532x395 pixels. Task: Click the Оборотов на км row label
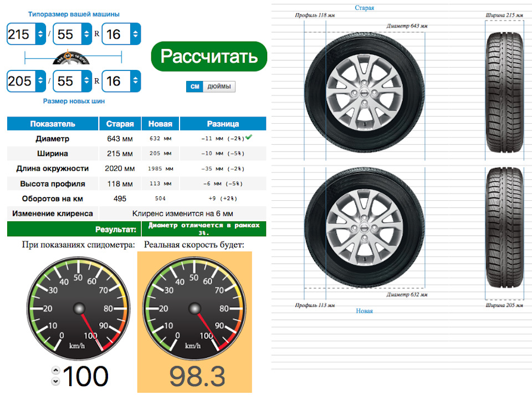point(53,199)
